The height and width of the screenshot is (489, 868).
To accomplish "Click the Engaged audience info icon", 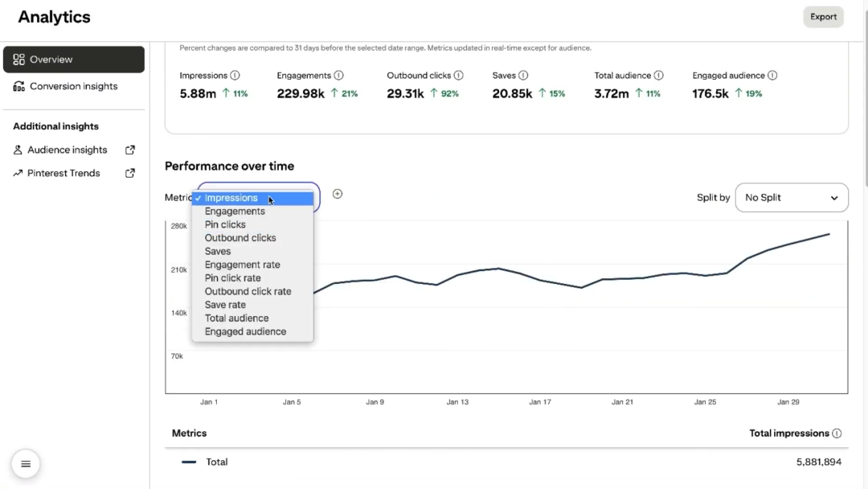I will pyautogui.click(x=772, y=76).
